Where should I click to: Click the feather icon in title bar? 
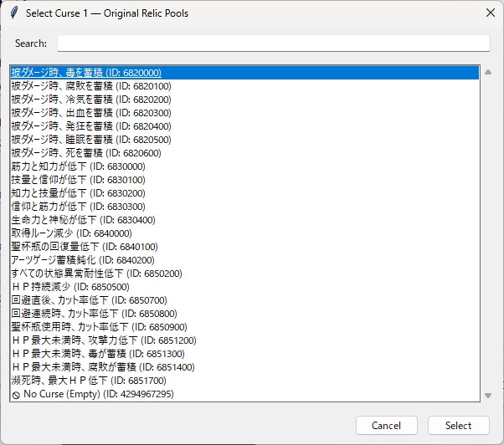[14, 13]
